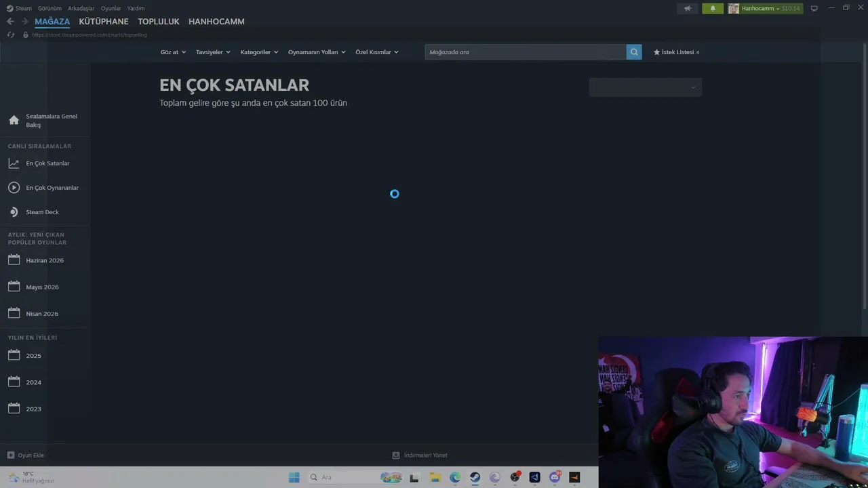Switch to the MAĞAZA tab
Screen dimensions: 868x488
click(52, 22)
